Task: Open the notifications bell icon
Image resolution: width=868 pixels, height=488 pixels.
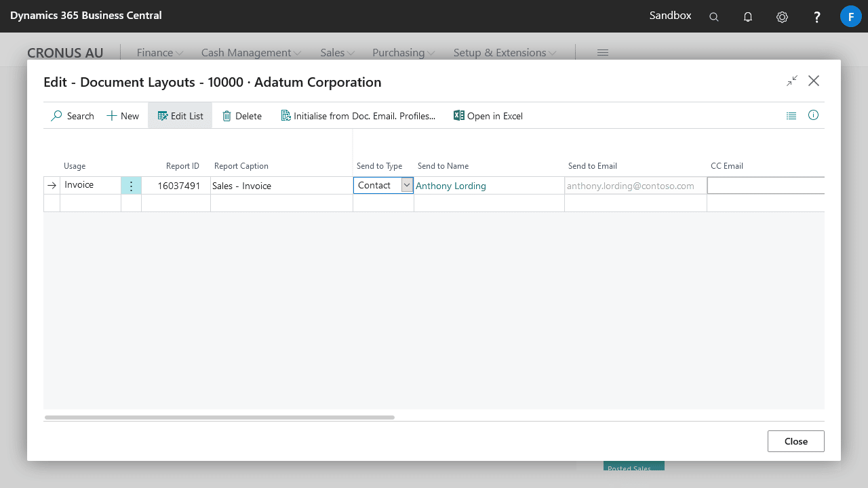Action: point(748,17)
